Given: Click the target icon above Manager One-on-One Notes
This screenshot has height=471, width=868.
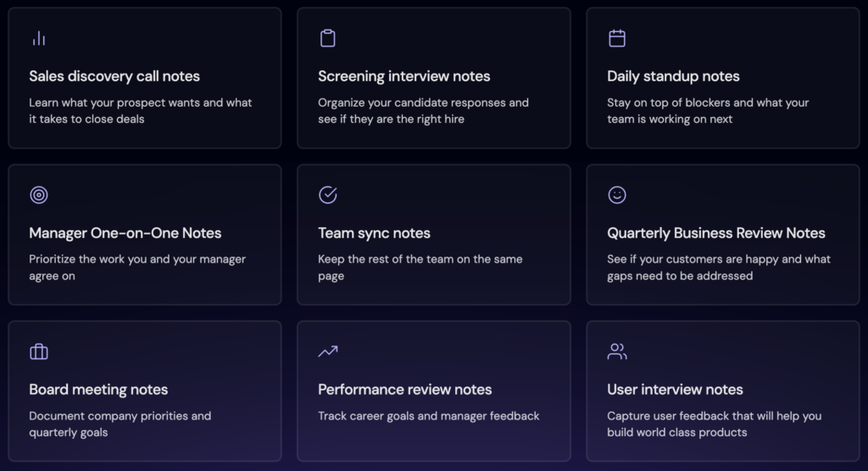Looking at the screenshot, I should click(x=39, y=195).
